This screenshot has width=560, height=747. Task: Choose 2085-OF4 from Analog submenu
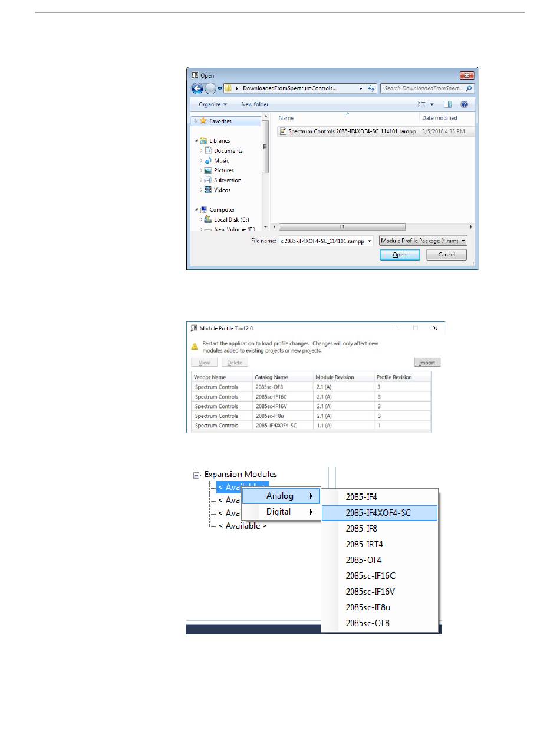380,560
